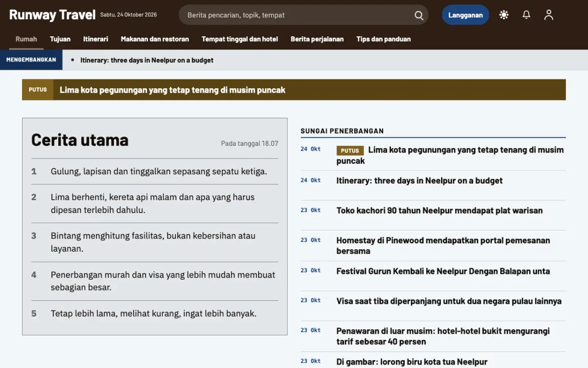Click the header date 'Sabtu, 24 Oktober 2026'

point(128,15)
